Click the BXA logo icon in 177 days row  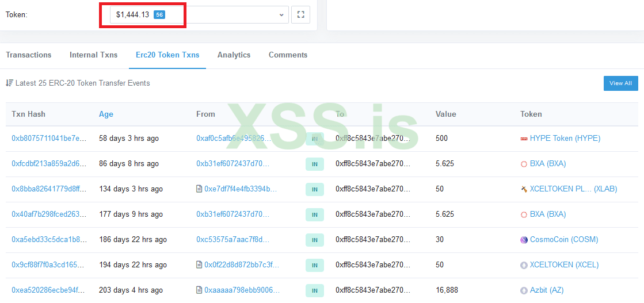coord(524,214)
